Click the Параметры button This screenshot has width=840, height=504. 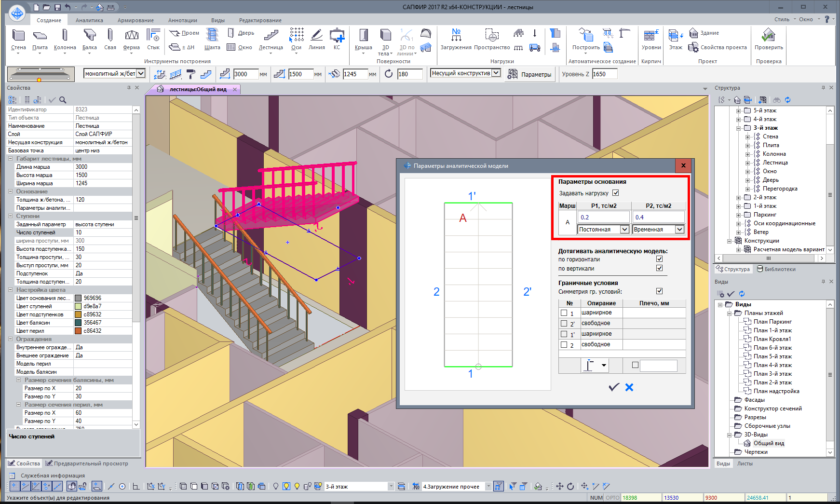click(x=530, y=74)
